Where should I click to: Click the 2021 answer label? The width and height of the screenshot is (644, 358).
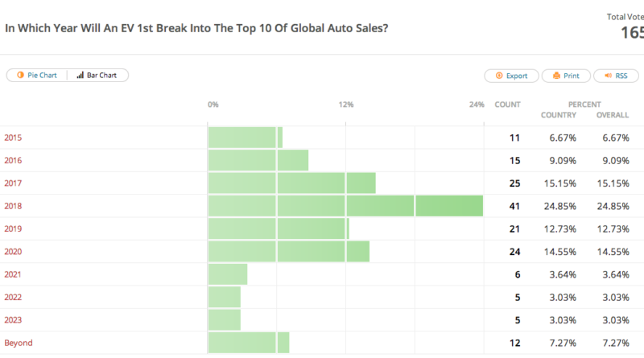click(13, 274)
